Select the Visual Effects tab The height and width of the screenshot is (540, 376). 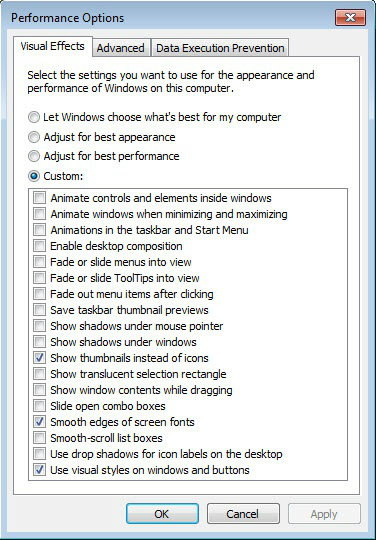tap(53, 46)
